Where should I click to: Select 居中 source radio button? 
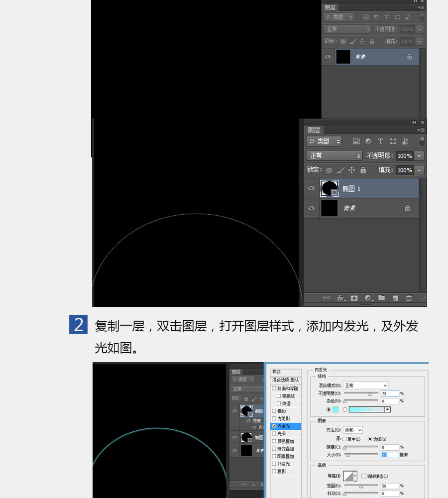pos(344,439)
